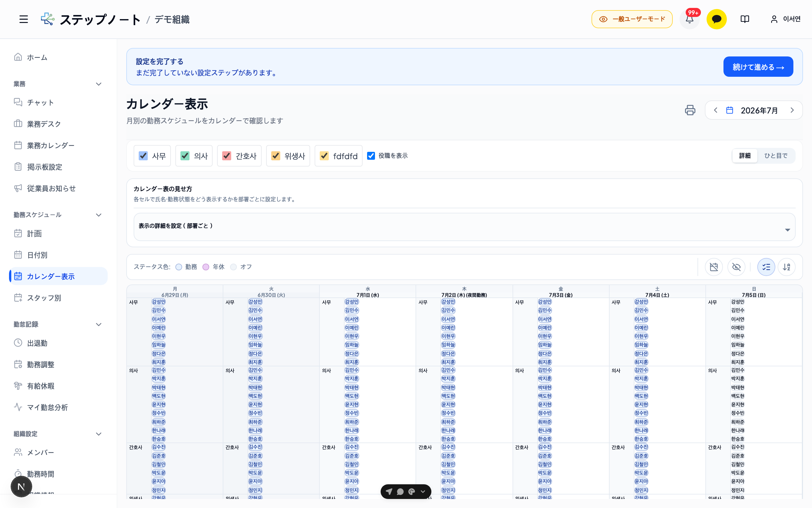Click 7月1日 (水) column header
812x508 pixels.
[368, 292]
